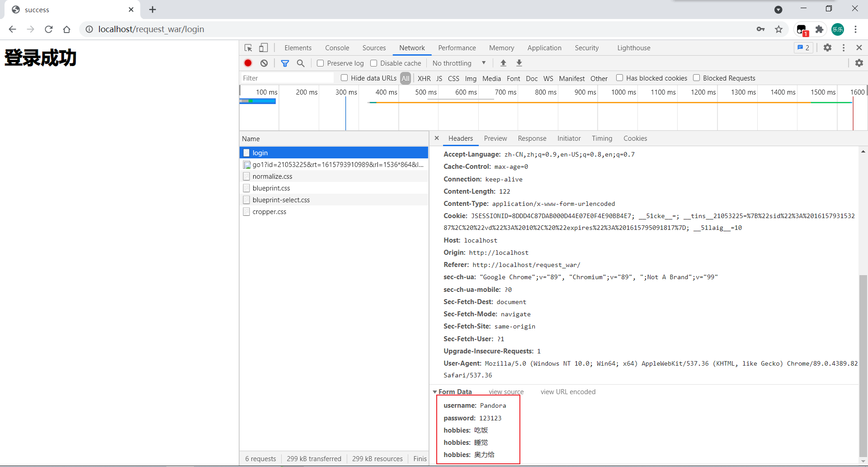Screen dimensions: 868x467
Task: Switch to the Elements tab
Action: pos(298,48)
